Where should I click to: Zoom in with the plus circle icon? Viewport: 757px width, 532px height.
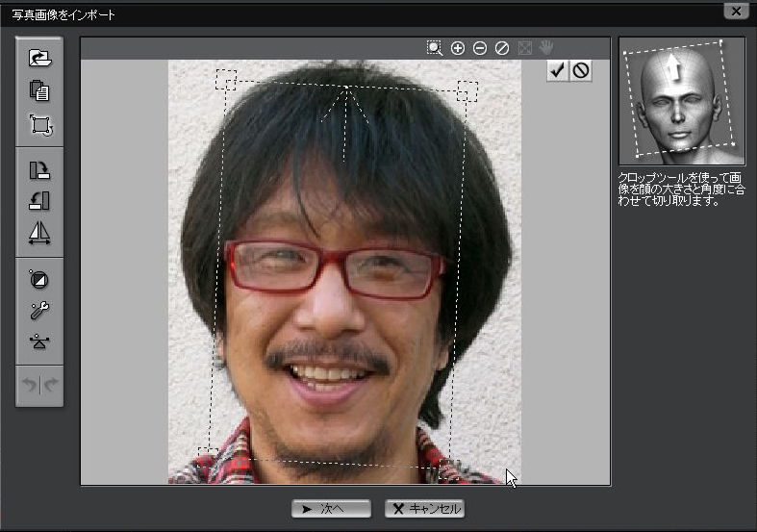click(458, 48)
